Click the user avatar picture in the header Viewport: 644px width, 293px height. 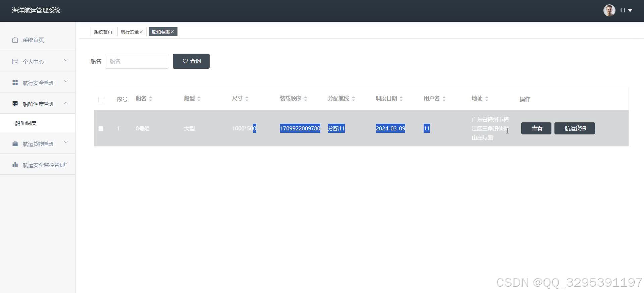coord(609,10)
